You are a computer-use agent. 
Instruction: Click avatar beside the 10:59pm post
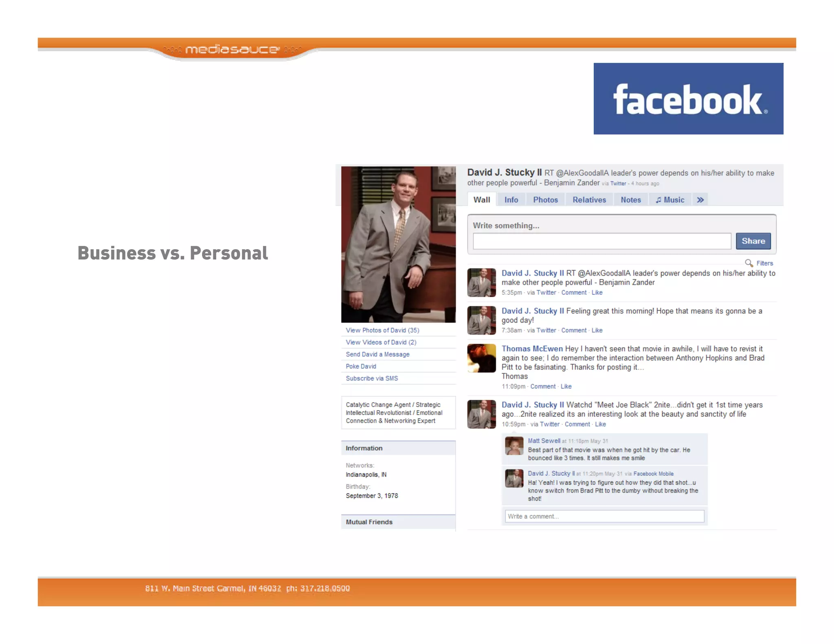pyautogui.click(x=481, y=414)
